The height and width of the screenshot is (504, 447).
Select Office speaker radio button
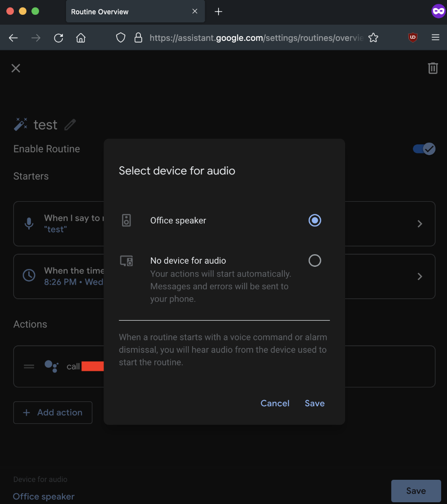coord(315,221)
